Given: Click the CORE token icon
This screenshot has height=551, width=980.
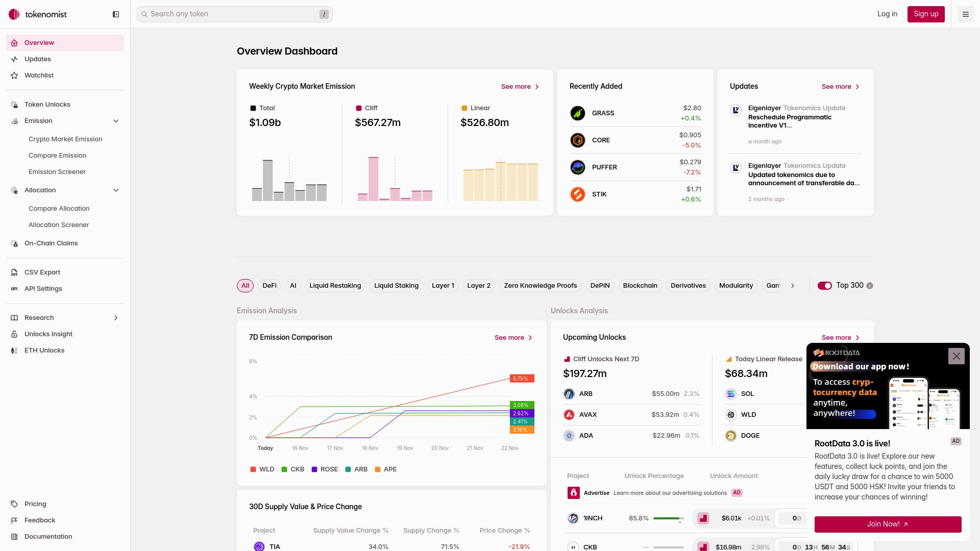Looking at the screenshot, I should click(x=578, y=140).
